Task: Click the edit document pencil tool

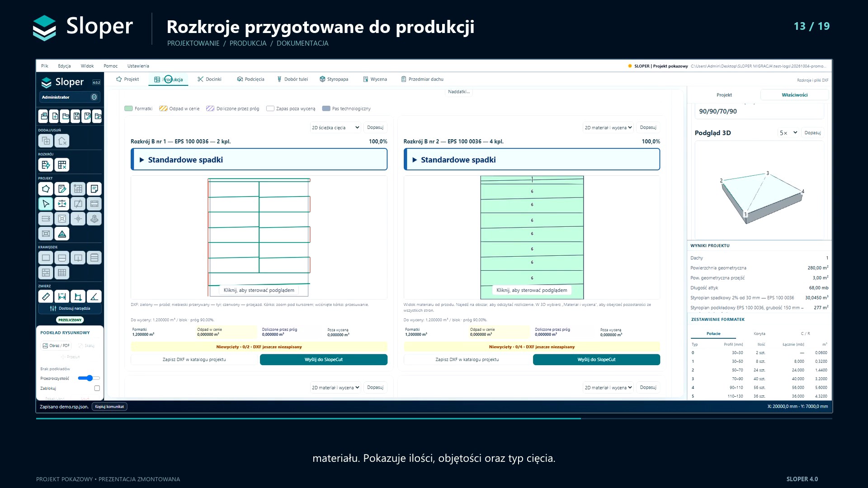Action: [x=62, y=189]
